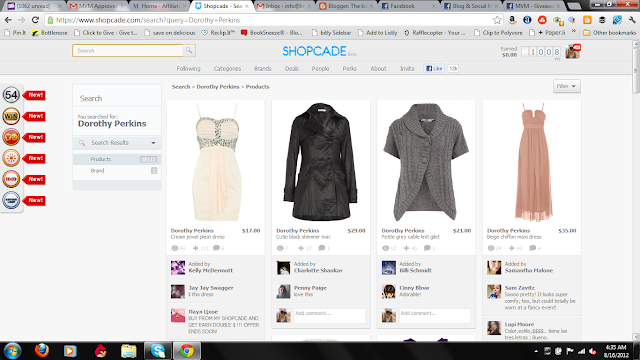640x360 pixels.
Task: Click the Dorothy Perkins breadcrumb link
Action: click(218, 87)
